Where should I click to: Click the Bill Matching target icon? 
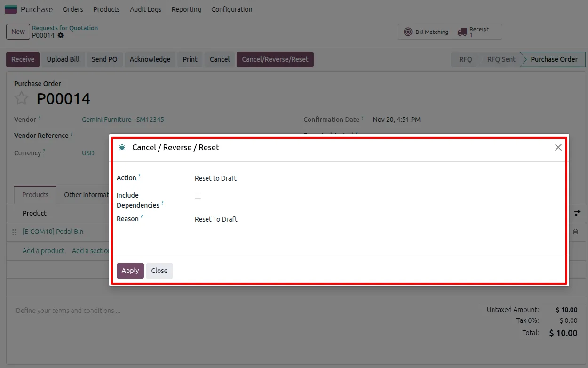(408, 32)
